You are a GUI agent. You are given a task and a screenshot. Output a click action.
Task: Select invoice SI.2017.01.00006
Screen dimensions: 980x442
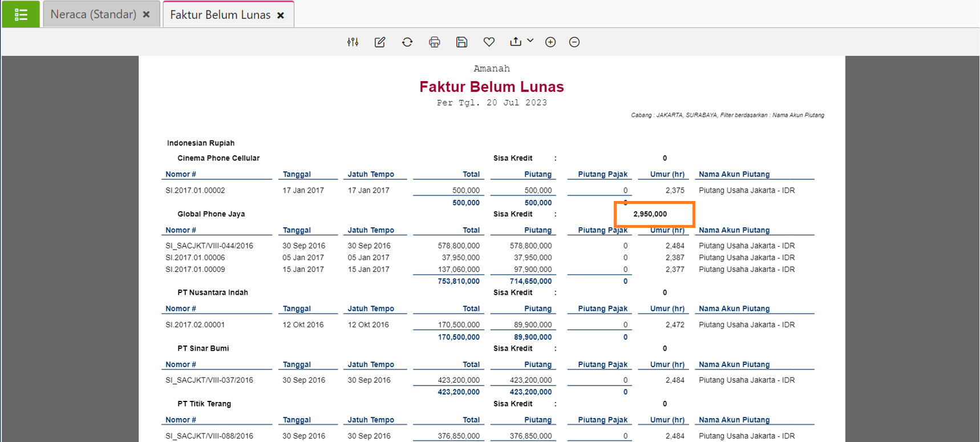coord(195,258)
